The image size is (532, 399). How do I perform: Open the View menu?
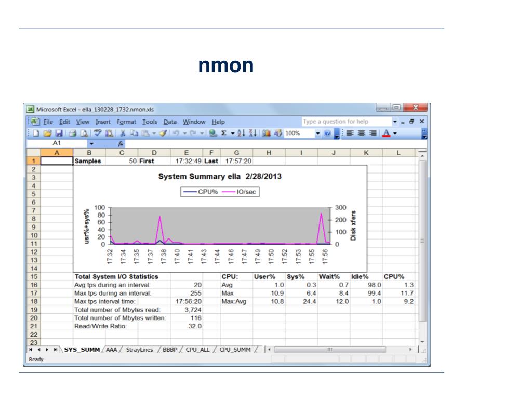click(x=83, y=122)
